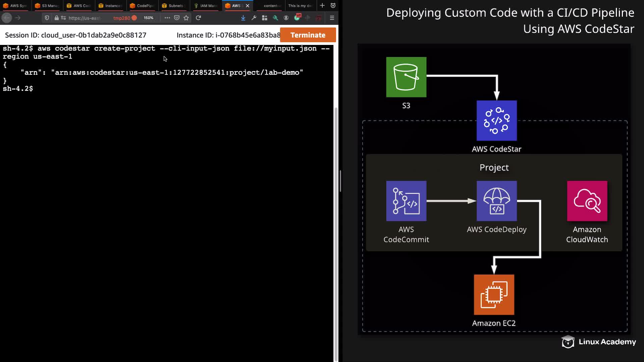Open the Firefox hamburger menu
The image size is (644, 362).
[x=332, y=18]
